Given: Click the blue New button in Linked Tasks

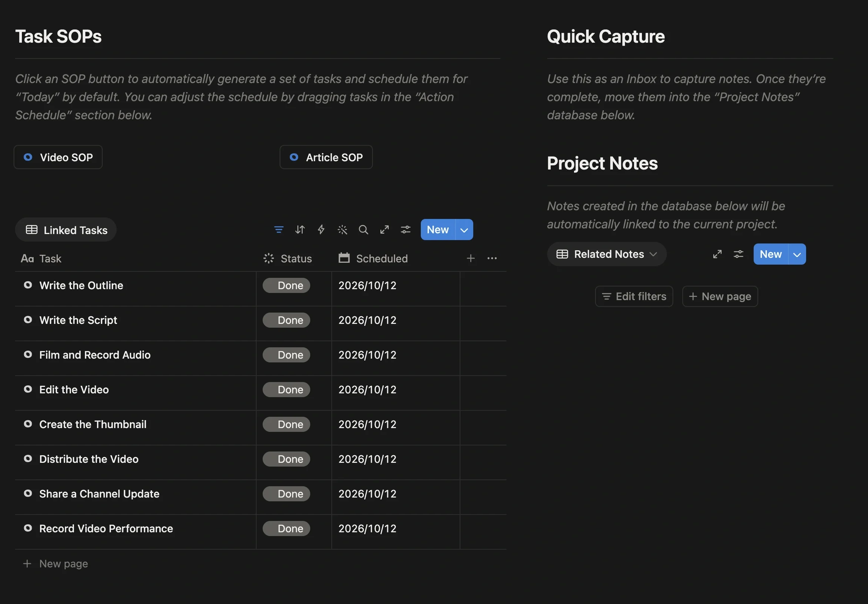Looking at the screenshot, I should coord(438,230).
